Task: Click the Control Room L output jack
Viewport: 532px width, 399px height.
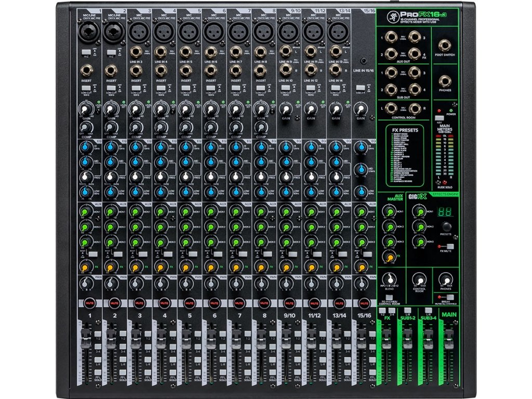Action: [x=391, y=108]
